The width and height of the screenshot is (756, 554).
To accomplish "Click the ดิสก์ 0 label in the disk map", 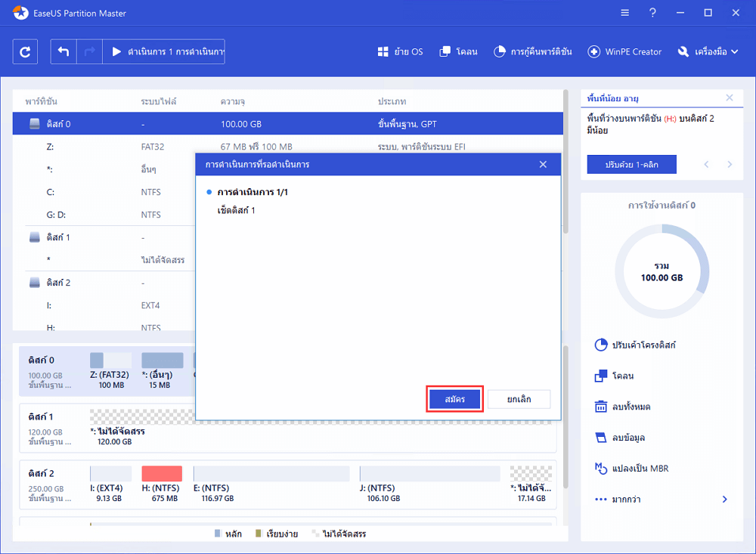I will [42, 360].
